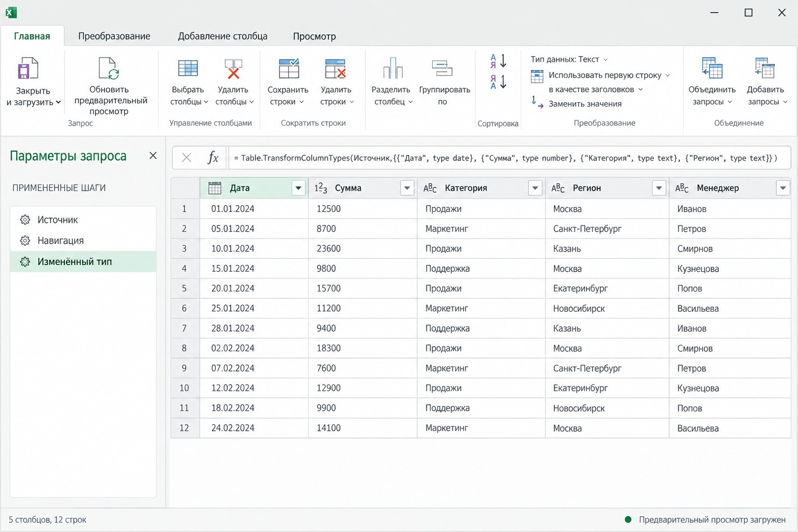Select the Изменённый тип applied step

(x=83, y=262)
